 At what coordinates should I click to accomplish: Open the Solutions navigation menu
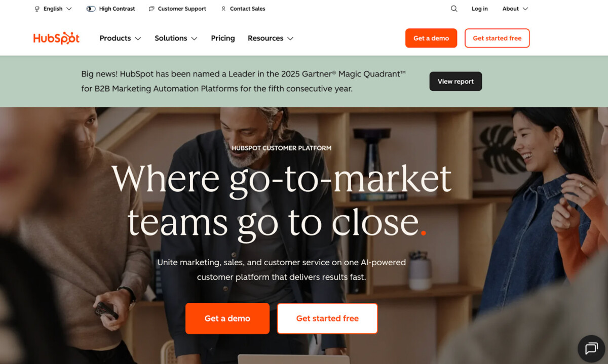coord(176,38)
